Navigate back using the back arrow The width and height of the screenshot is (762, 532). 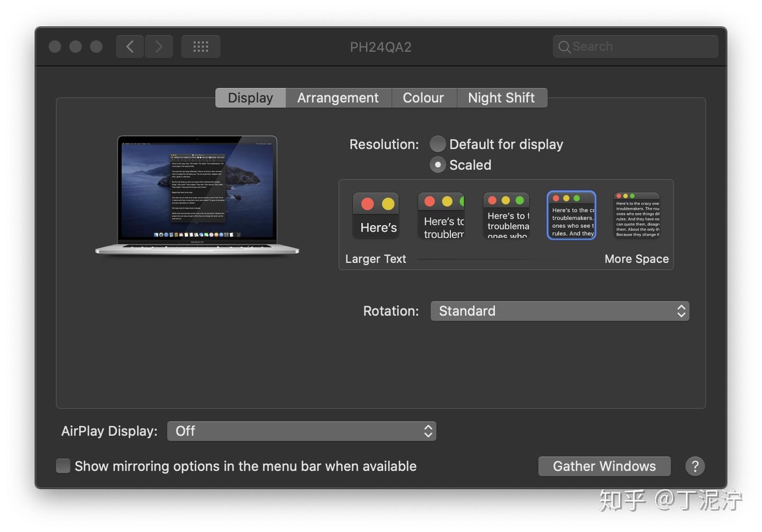pos(130,47)
